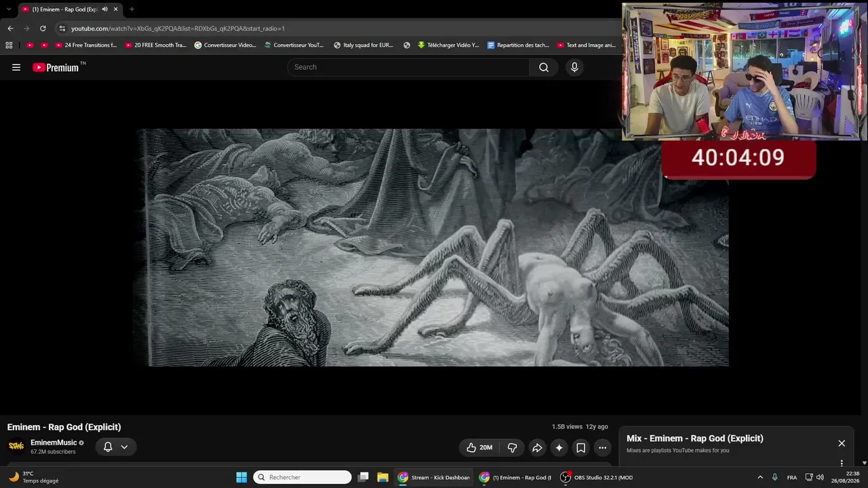
Task: Visit the EminemMusic channel name link
Action: (54, 443)
